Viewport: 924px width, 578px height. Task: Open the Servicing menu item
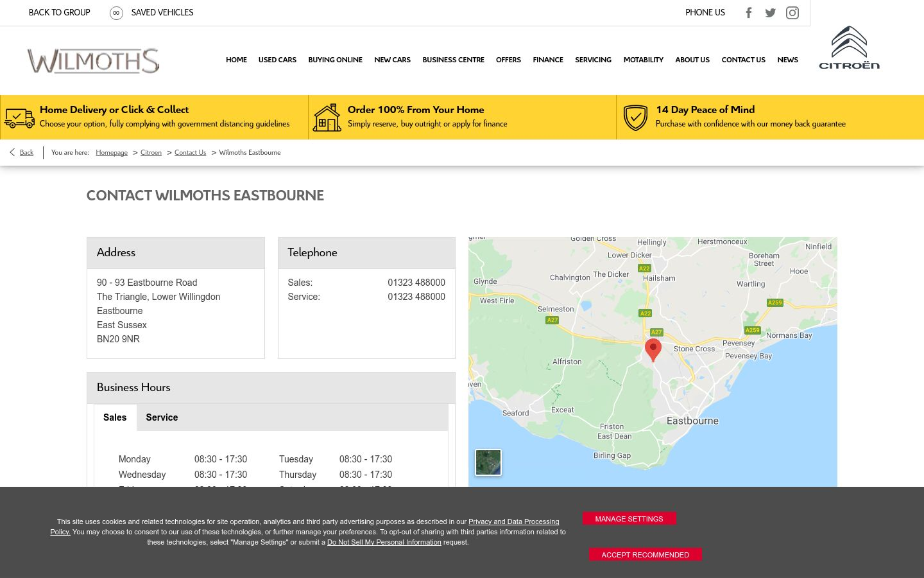[593, 60]
